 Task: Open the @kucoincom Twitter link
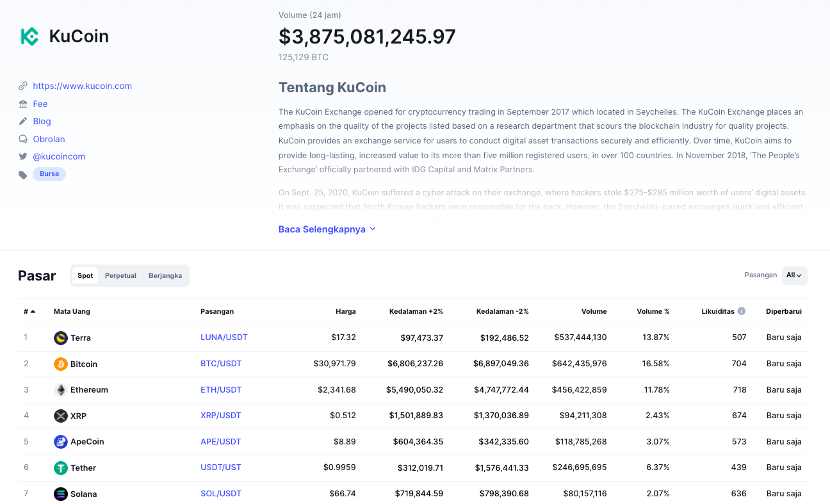(x=59, y=156)
